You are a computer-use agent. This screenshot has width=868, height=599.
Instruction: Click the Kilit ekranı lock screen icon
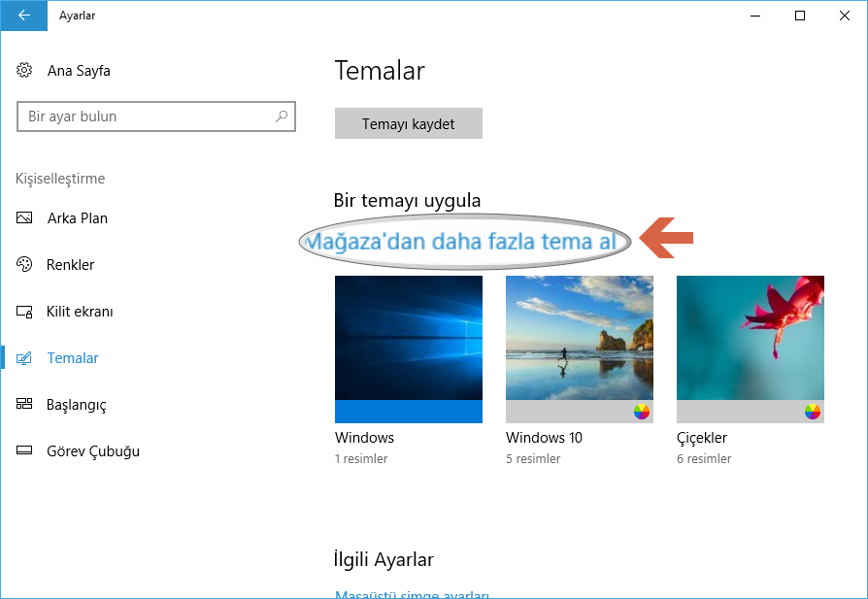coord(24,311)
